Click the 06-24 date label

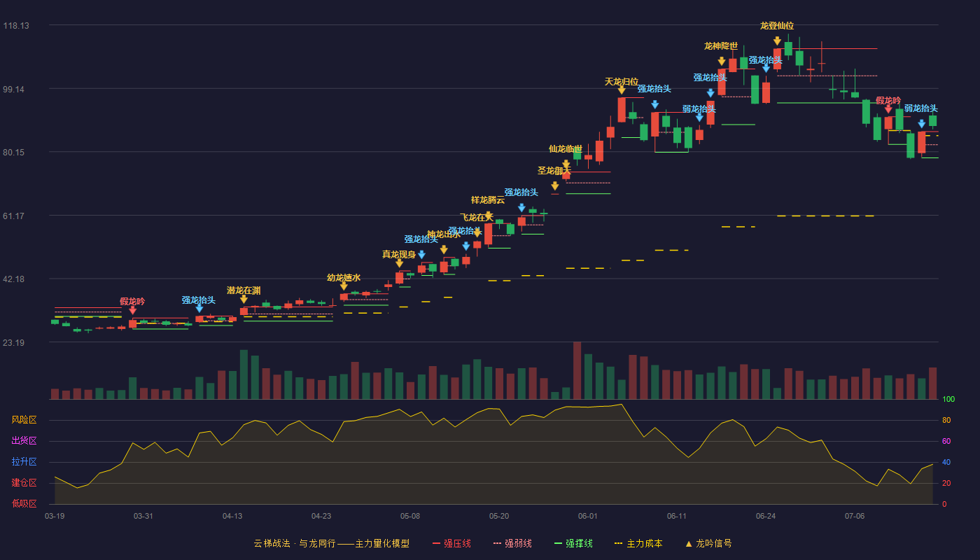click(766, 516)
